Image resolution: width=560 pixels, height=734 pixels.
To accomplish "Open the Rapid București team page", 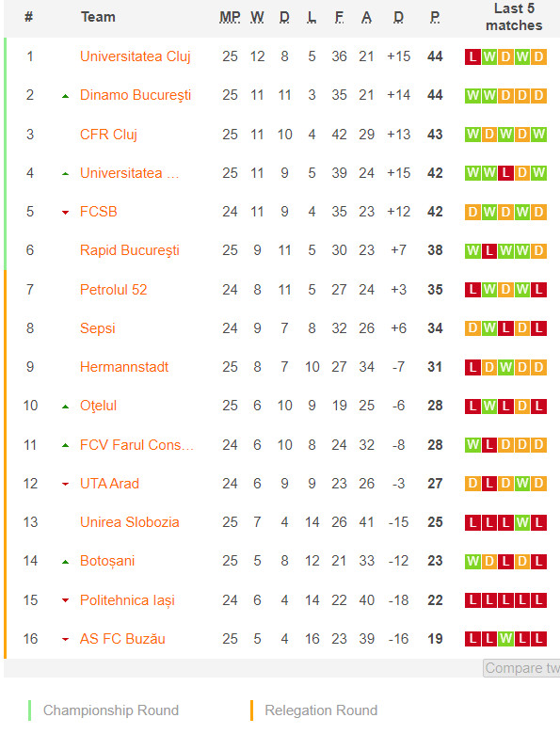I will 130,250.
